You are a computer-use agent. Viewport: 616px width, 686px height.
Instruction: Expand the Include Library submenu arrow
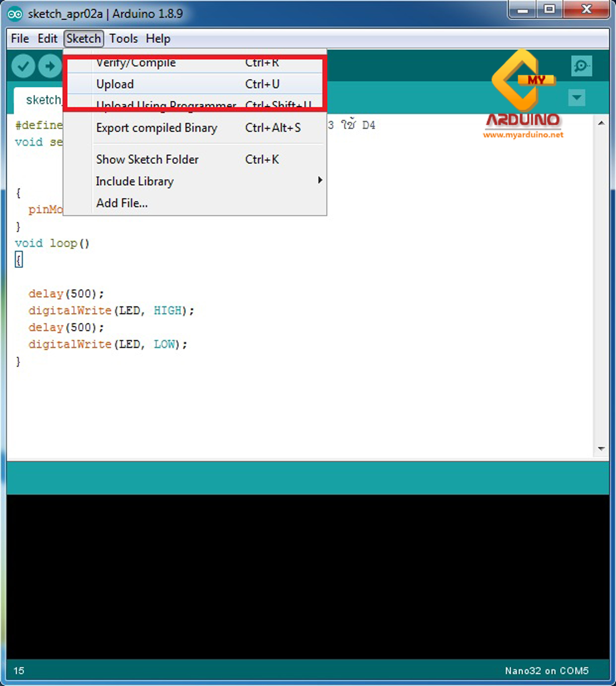pyautogui.click(x=320, y=180)
